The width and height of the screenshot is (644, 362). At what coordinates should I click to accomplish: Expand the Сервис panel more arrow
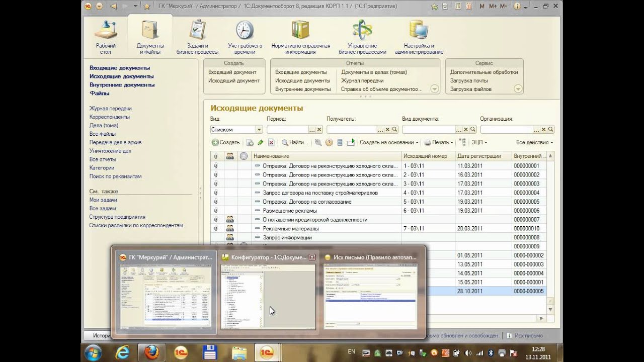(x=518, y=89)
